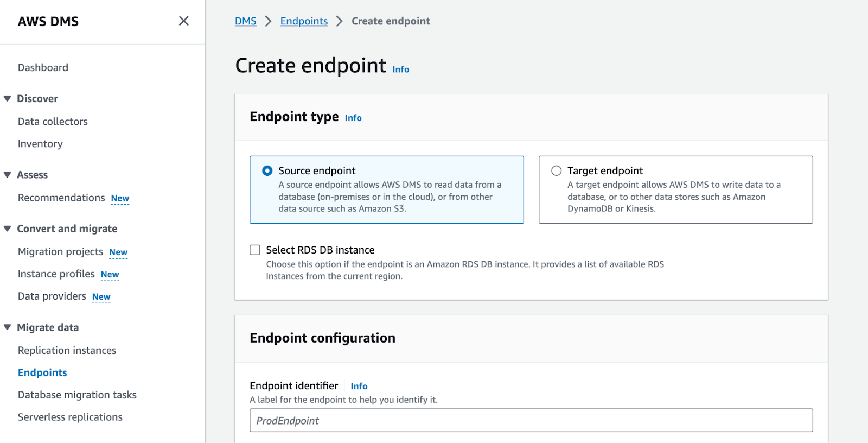Click the New badge next to Instance profiles
The image size is (868, 443).
tap(110, 275)
